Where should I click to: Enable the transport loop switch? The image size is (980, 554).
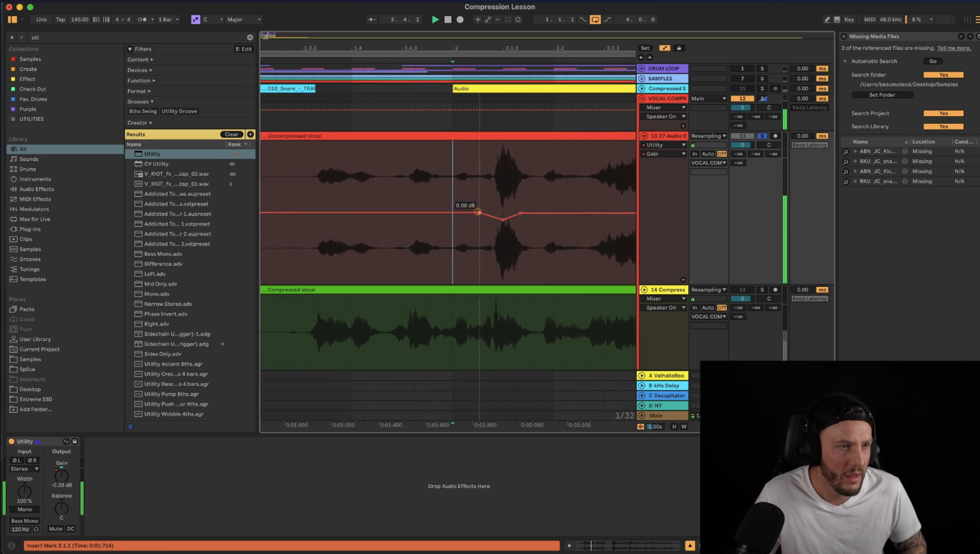coord(595,20)
